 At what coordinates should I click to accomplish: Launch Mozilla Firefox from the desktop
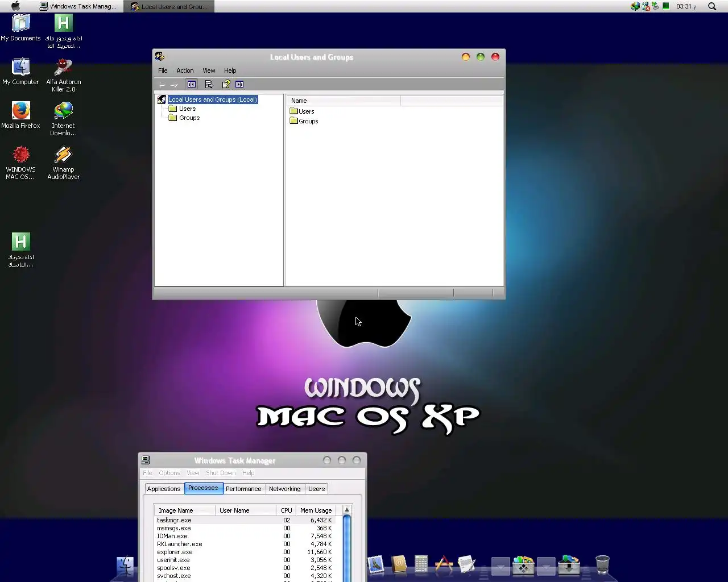(x=20, y=115)
